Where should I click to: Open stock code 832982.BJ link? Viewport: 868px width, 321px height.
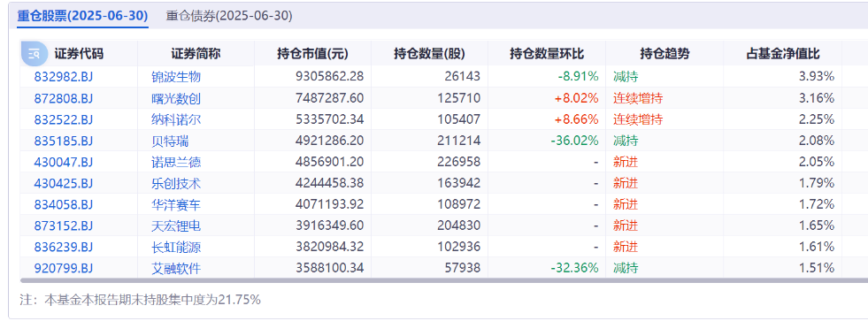click(x=63, y=78)
